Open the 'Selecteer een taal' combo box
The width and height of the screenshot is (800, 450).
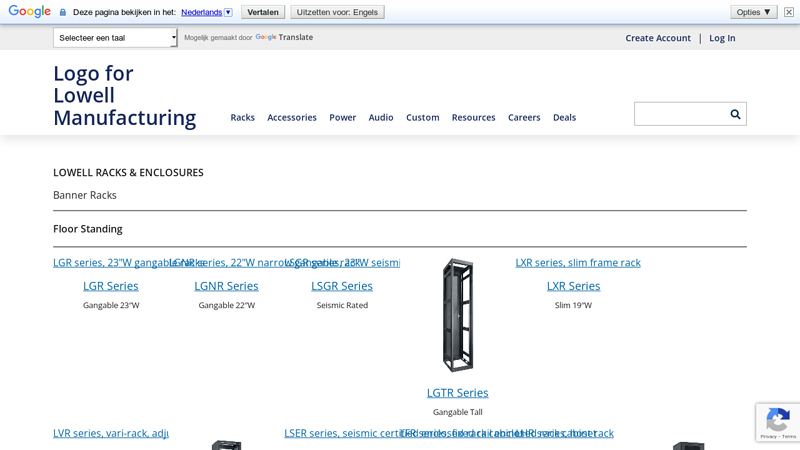click(x=115, y=38)
